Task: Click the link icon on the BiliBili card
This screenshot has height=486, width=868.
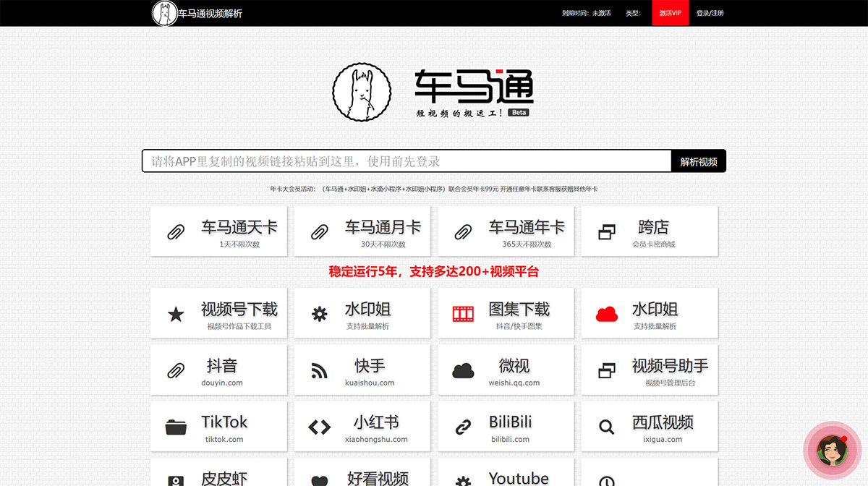Action: tap(462, 426)
